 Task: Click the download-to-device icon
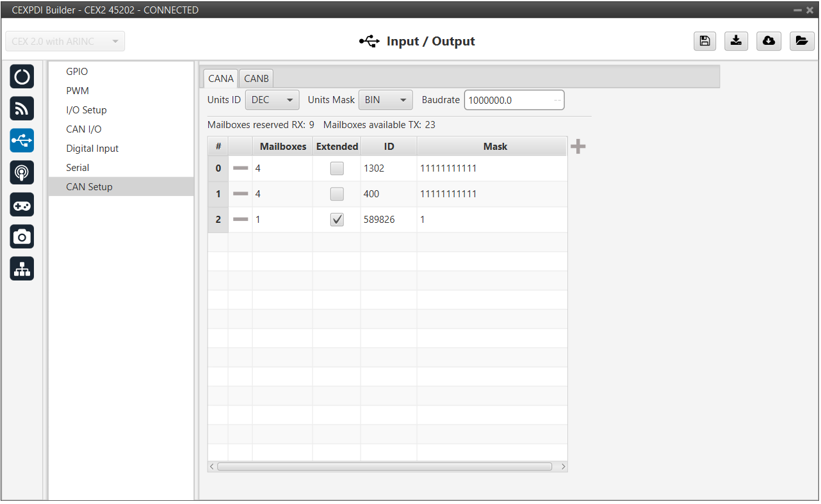pos(736,41)
